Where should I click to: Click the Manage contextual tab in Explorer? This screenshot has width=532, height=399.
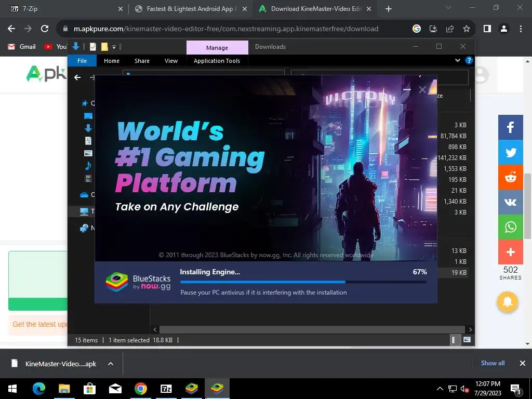click(x=217, y=48)
